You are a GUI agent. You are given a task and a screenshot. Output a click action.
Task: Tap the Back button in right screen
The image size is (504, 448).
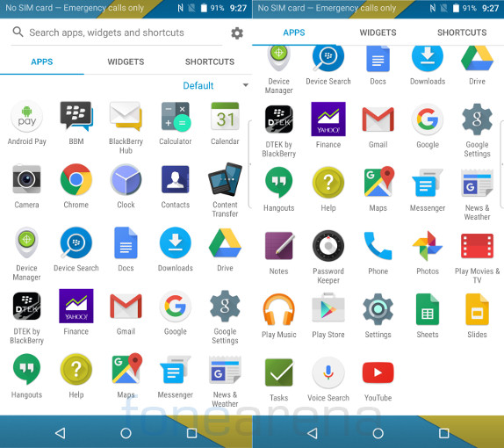pyautogui.click(x=313, y=434)
